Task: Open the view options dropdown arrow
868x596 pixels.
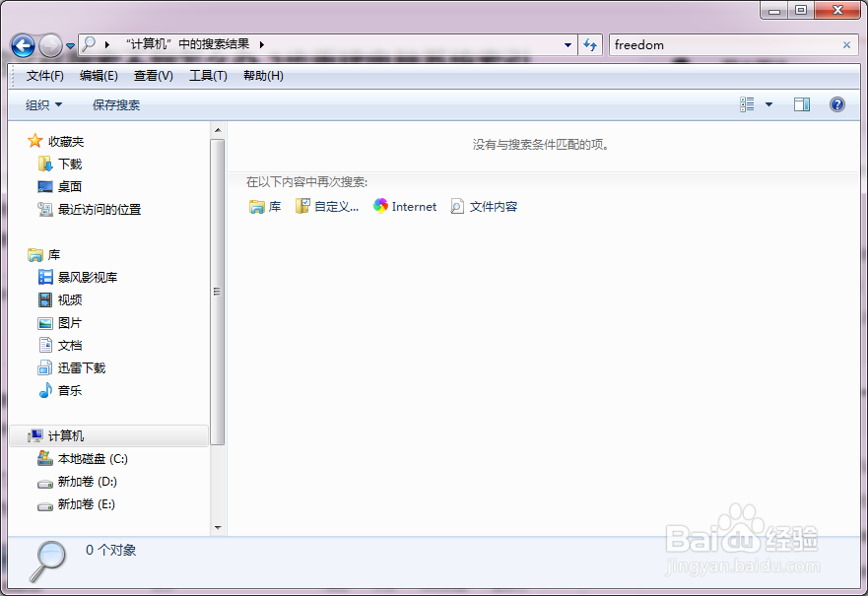Action: [768, 104]
